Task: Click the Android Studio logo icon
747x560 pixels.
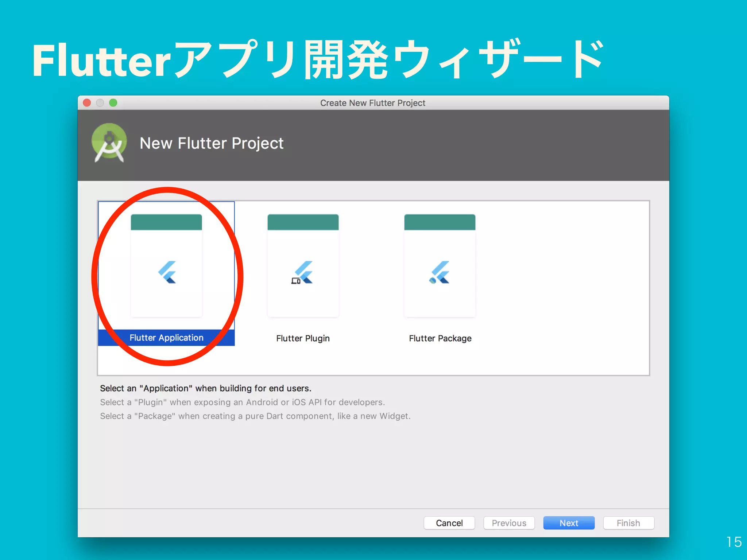Action: (109, 143)
